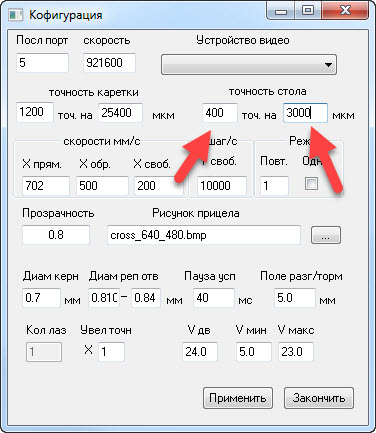Edit the X прям. speed field 702
376x433 pixels.
46,186
